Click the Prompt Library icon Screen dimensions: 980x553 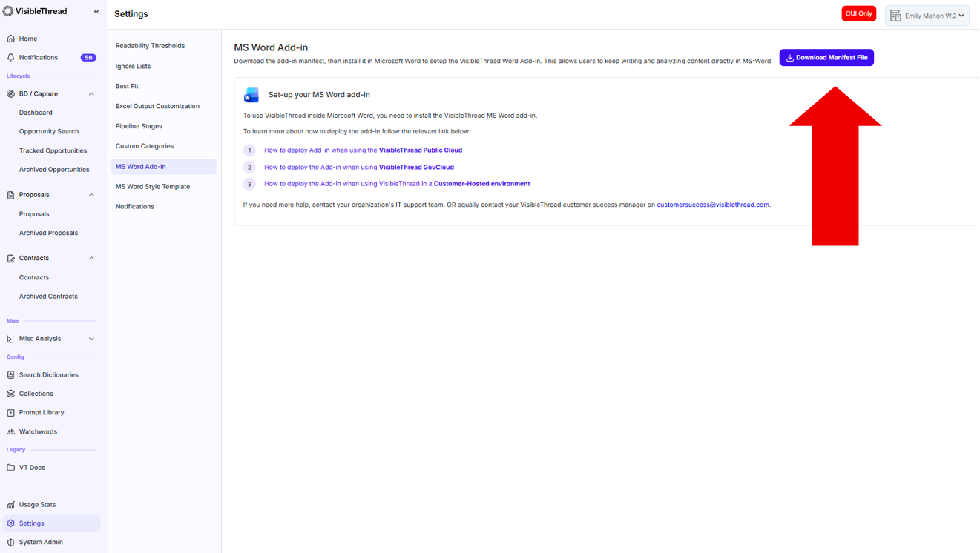(10, 413)
